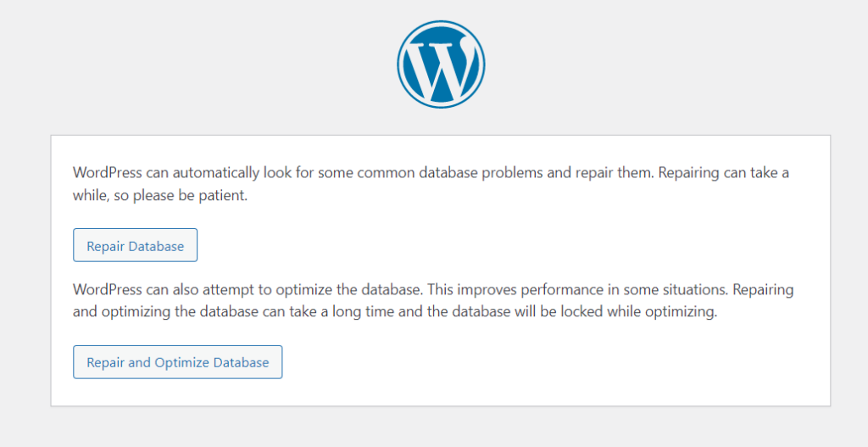Click the WordPress logo icon

coord(441,64)
